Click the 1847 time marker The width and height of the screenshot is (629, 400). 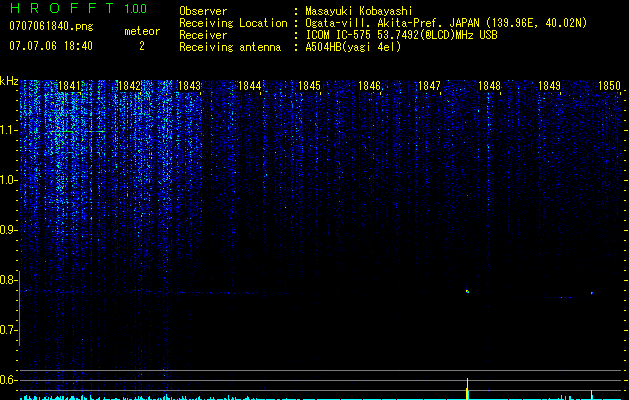click(429, 85)
